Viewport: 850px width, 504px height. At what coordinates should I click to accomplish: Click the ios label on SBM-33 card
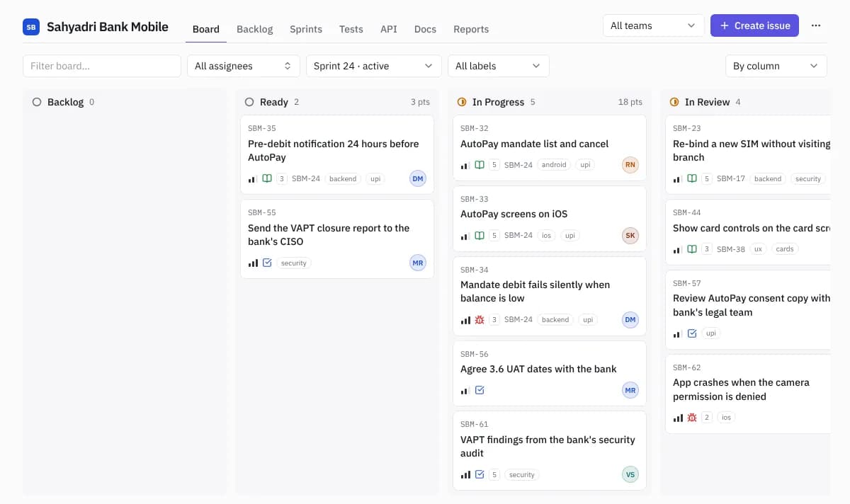546,236
